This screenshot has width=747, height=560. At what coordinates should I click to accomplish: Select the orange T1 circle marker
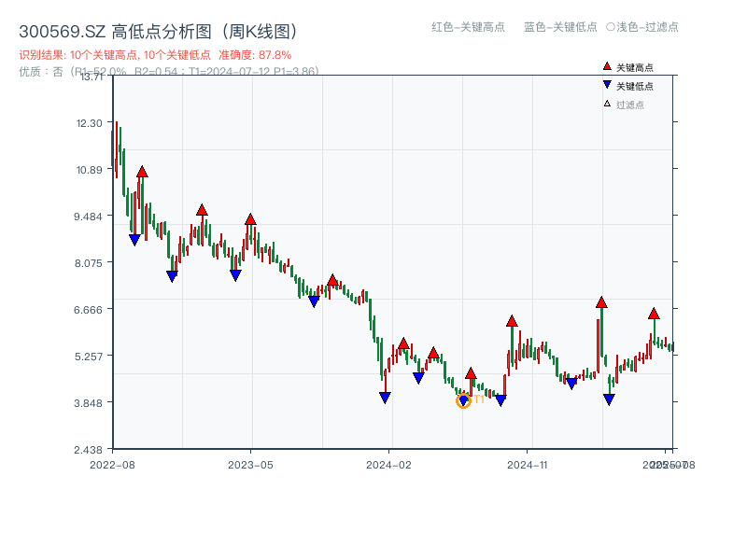coord(463,401)
